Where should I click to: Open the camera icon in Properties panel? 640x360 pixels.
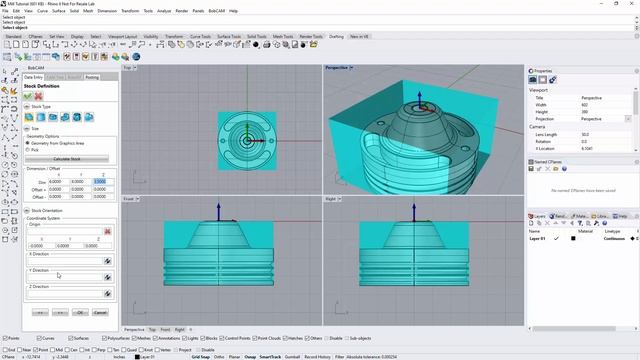point(533,80)
